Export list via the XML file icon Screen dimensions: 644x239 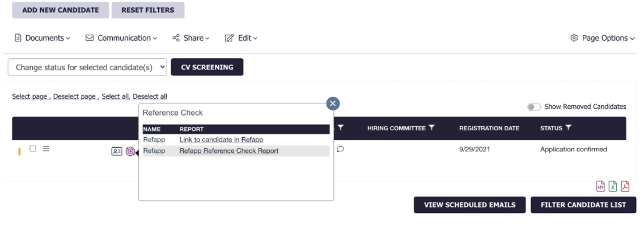click(600, 186)
